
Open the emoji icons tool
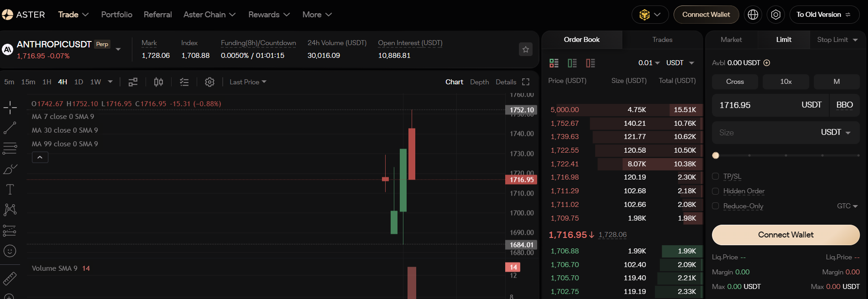click(x=10, y=251)
